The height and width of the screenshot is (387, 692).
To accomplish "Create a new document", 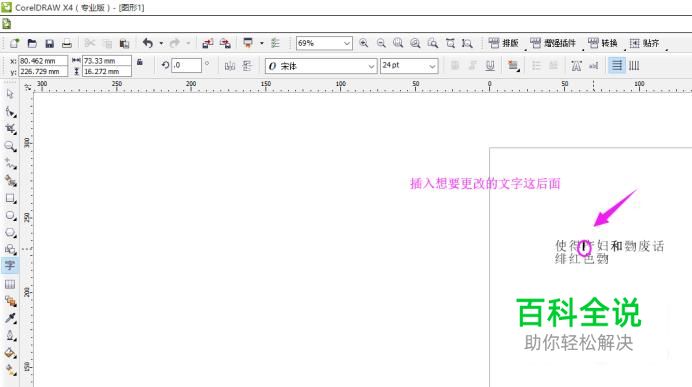I will (15, 43).
